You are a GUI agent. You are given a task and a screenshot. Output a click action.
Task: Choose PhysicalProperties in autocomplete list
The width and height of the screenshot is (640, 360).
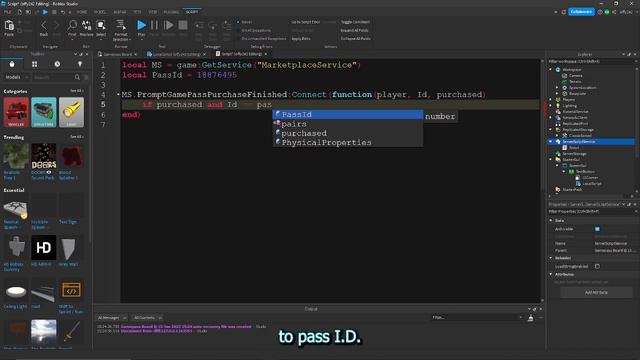[x=348, y=143]
